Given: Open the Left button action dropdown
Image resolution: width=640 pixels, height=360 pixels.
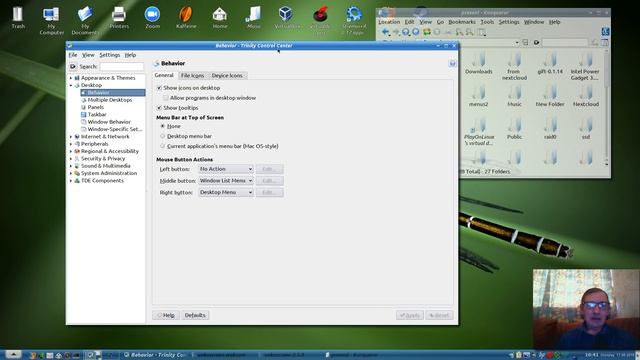Looking at the screenshot, I should [x=226, y=169].
